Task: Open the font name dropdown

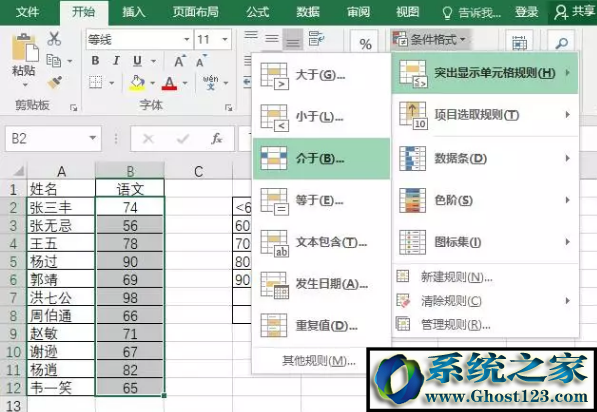Action: (x=187, y=39)
